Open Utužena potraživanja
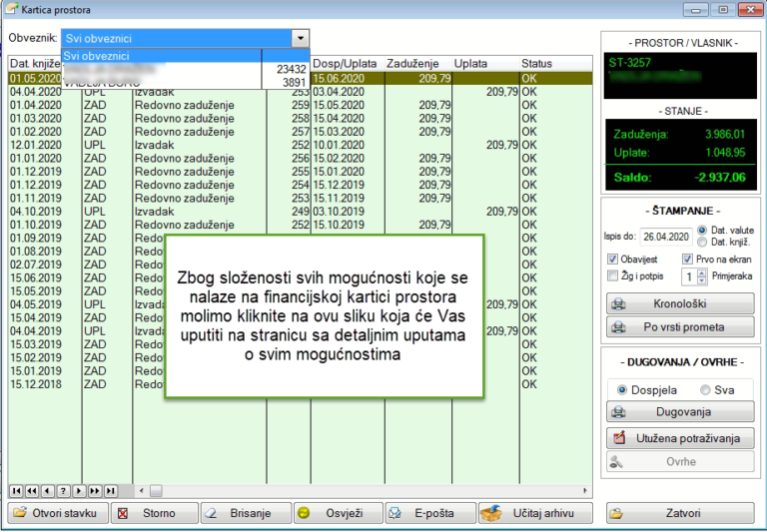This screenshot has height=532, width=767. (680, 438)
